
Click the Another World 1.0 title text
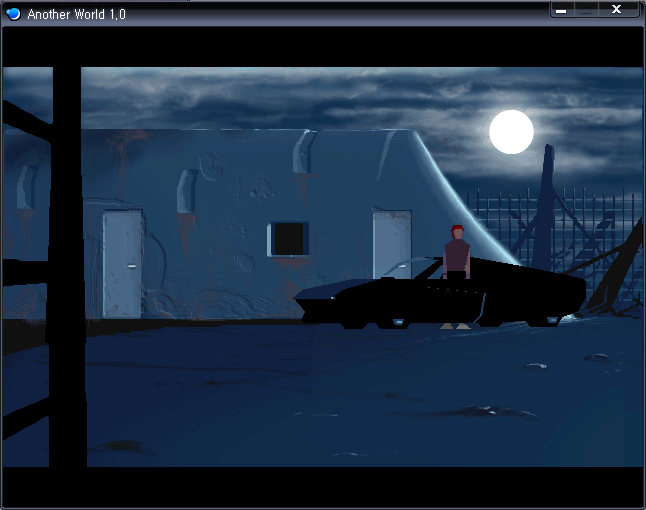[x=77, y=14]
